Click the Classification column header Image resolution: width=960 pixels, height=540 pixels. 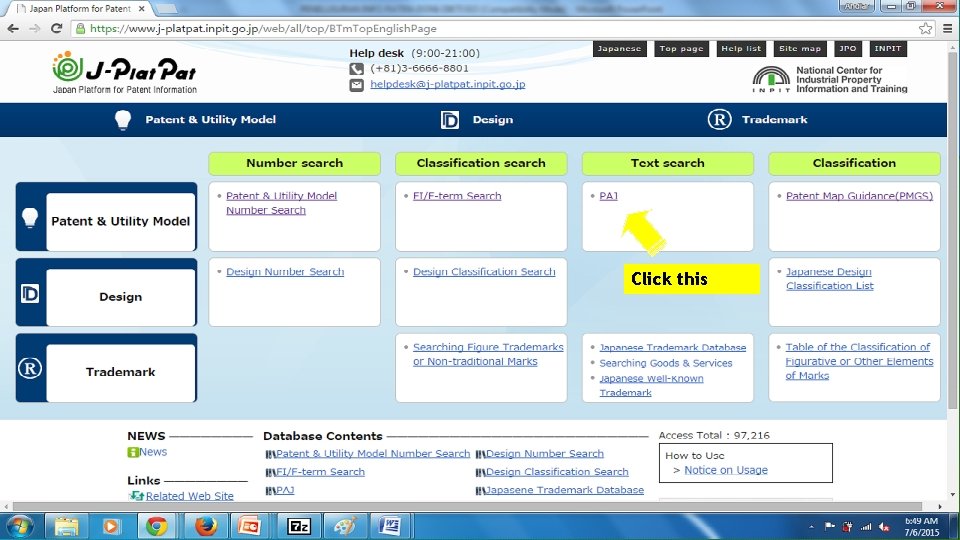(854, 163)
